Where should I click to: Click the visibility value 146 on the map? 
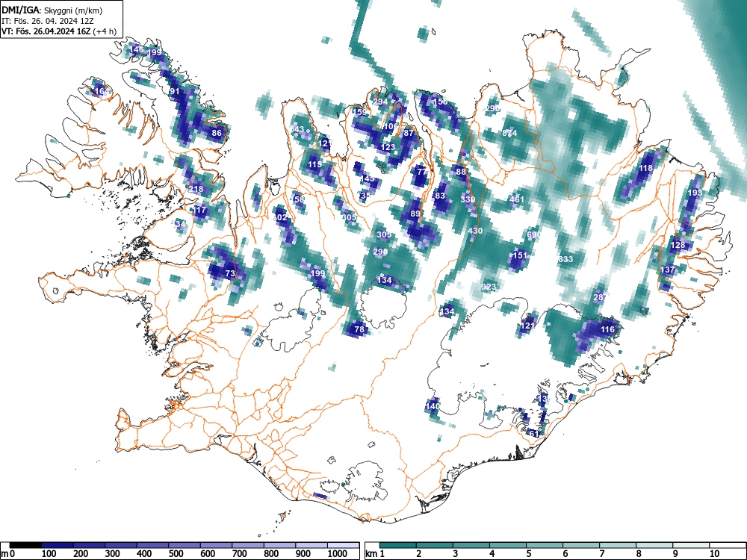(x=136, y=49)
